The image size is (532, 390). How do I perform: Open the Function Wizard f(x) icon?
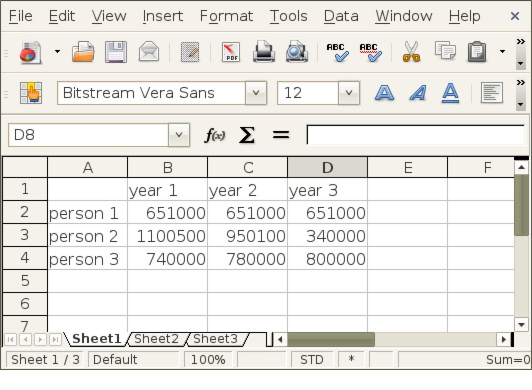pos(215,135)
